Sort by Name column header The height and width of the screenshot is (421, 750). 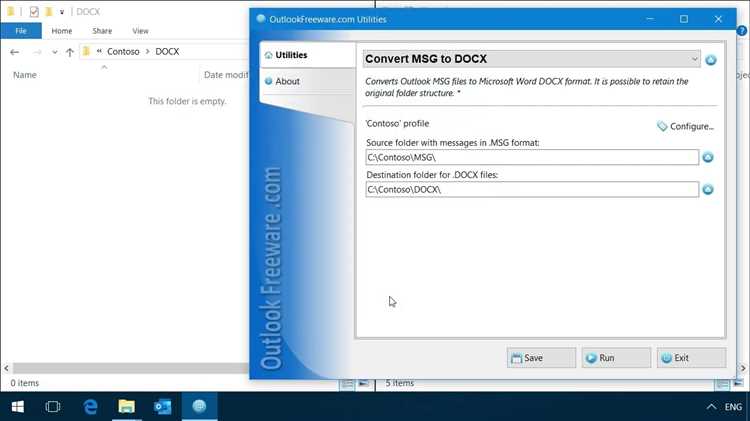click(25, 75)
